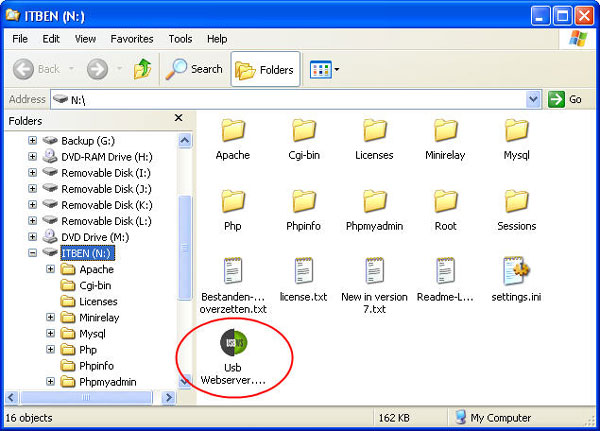
Task: Expand Removable Disk (I:) tree node
Action: pos(33,173)
